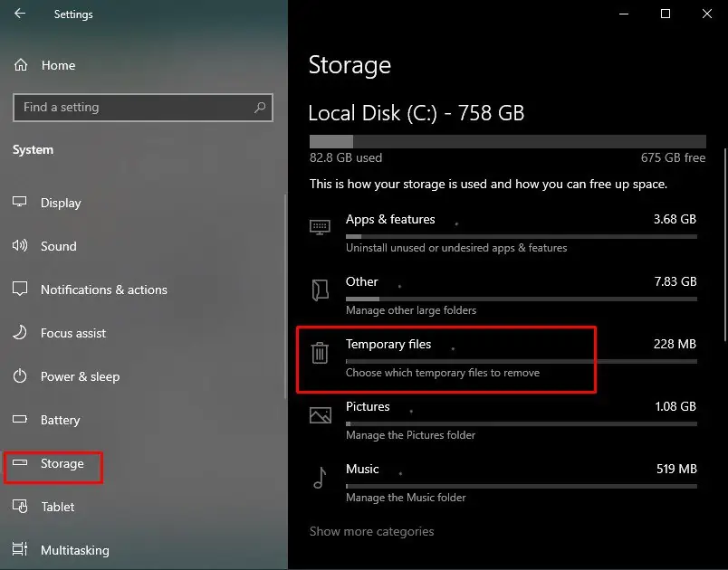
Task: Click the Local Disk usage bar
Action: click(507, 141)
